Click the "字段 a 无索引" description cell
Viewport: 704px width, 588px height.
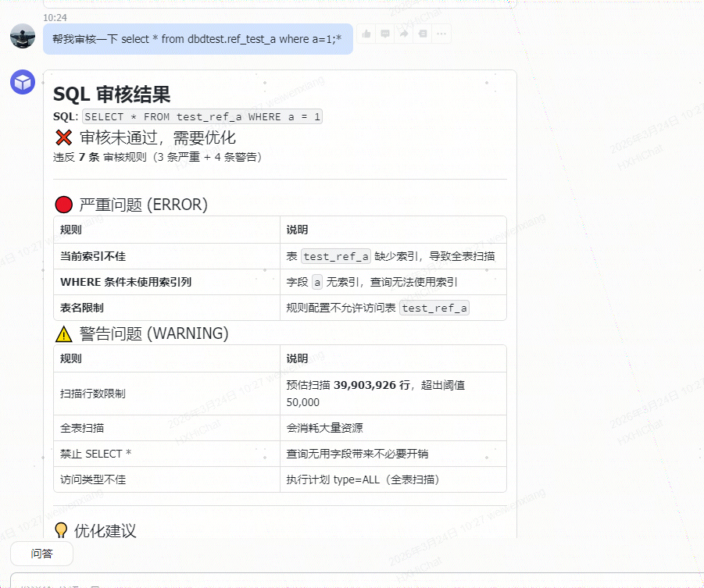[393, 282]
